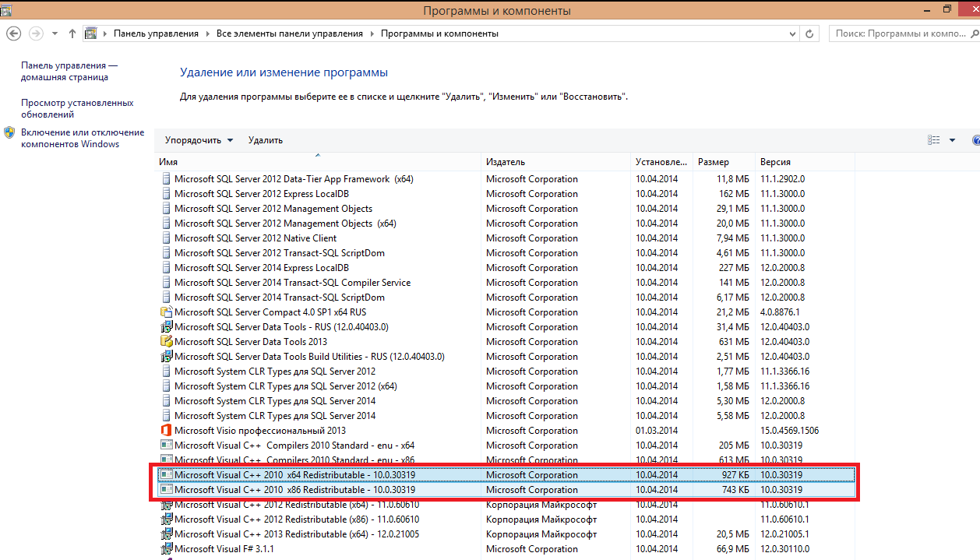
Task: Click install date '01.03.2014' cell
Action: pyautogui.click(x=657, y=431)
